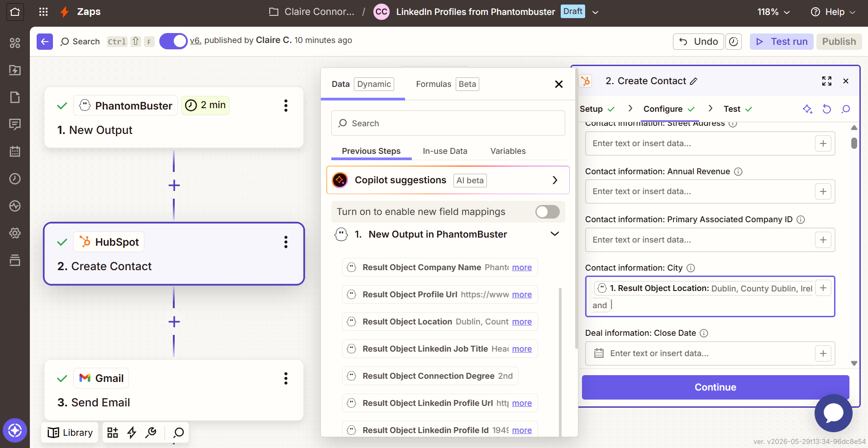Go to the Configure step tab
This screenshot has width=868, height=448.
pos(669,109)
